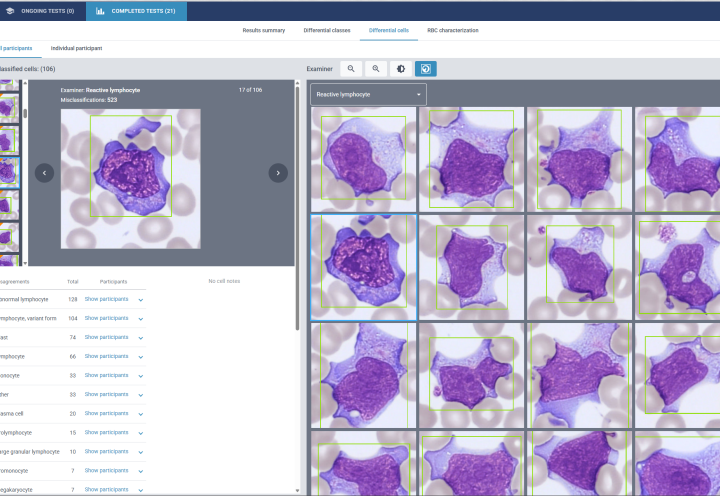Expand the Other row chevron

pyautogui.click(x=141, y=395)
